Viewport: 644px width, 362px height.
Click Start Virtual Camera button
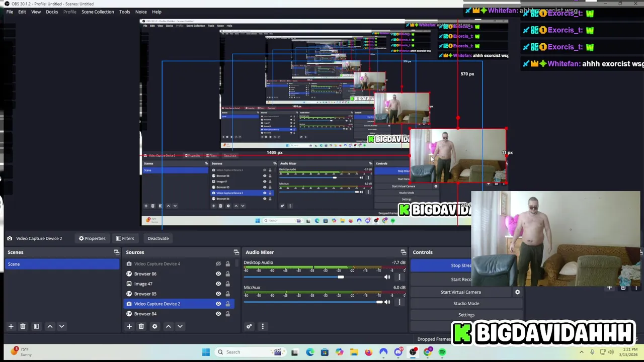[461, 292]
